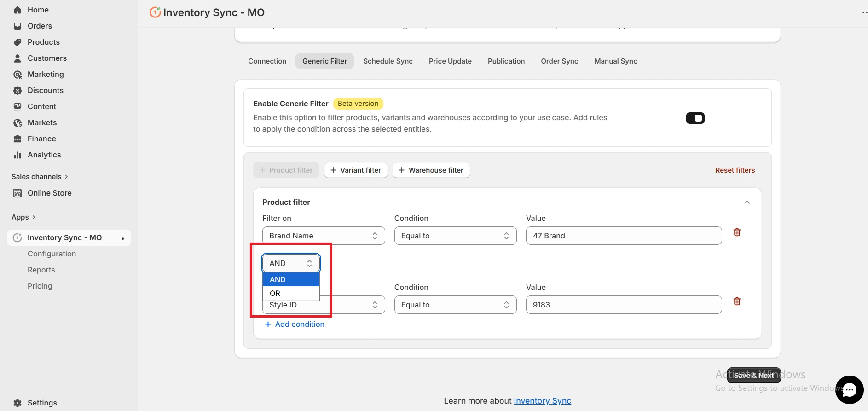Open Pricing under Inventory Sync
This screenshot has height=411, width=868.
[40, 286]
